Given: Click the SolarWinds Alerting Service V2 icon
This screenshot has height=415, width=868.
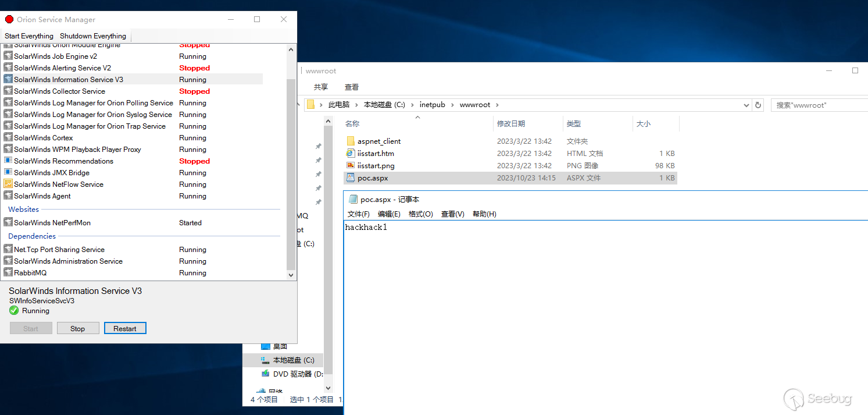Looking at the screenshot, I should tap(8, 68).
